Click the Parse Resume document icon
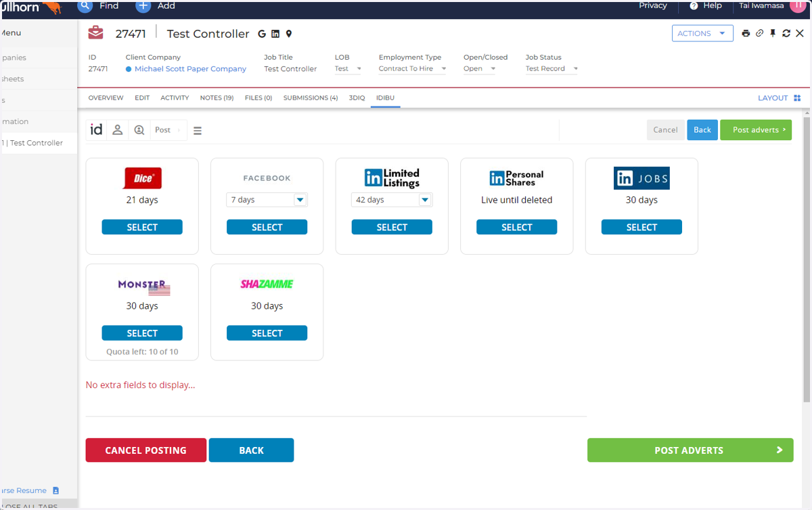The height and width of the screenshot is (510, 812). (56, 490)
